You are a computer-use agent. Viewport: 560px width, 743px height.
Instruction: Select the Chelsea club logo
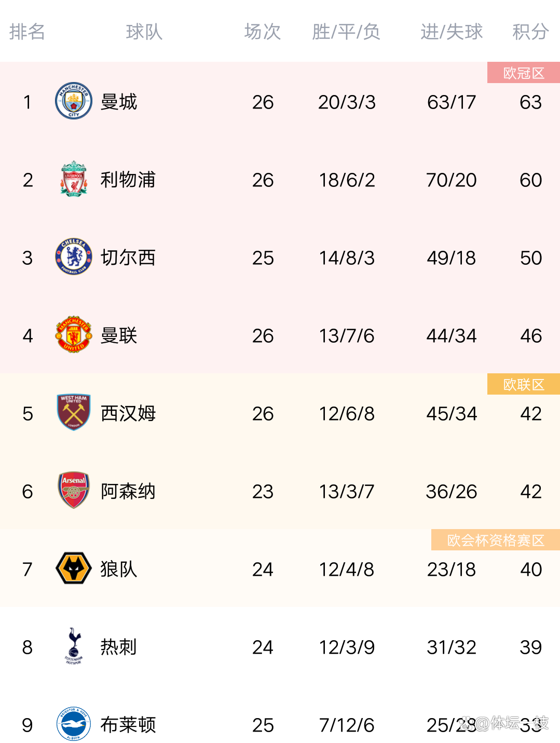click(74, 257)
